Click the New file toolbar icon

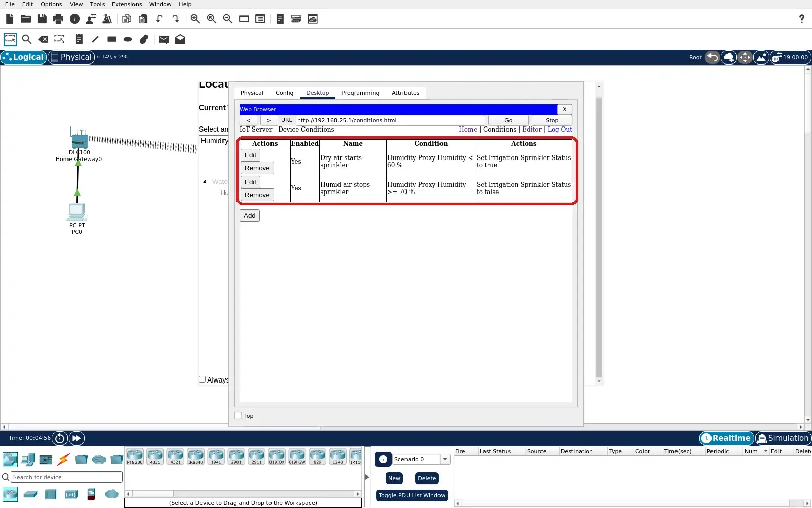[10, 19]
